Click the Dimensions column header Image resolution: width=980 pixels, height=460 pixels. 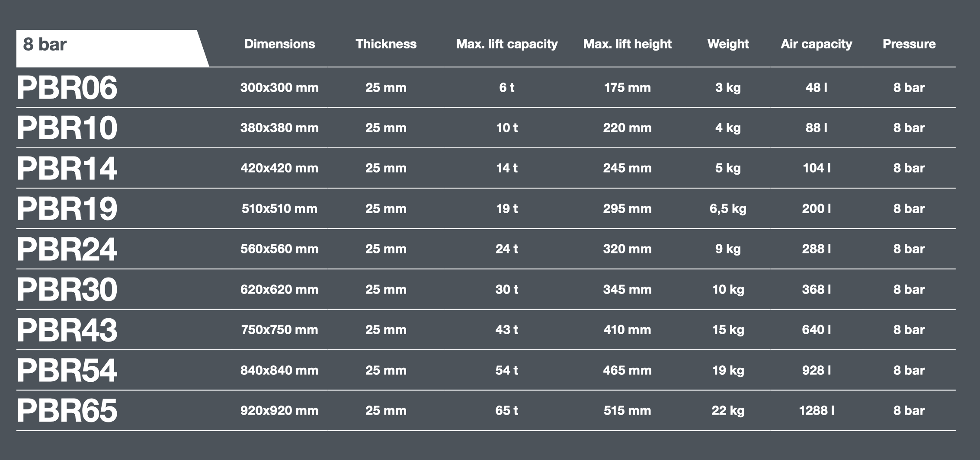click(x=279, y=44)
